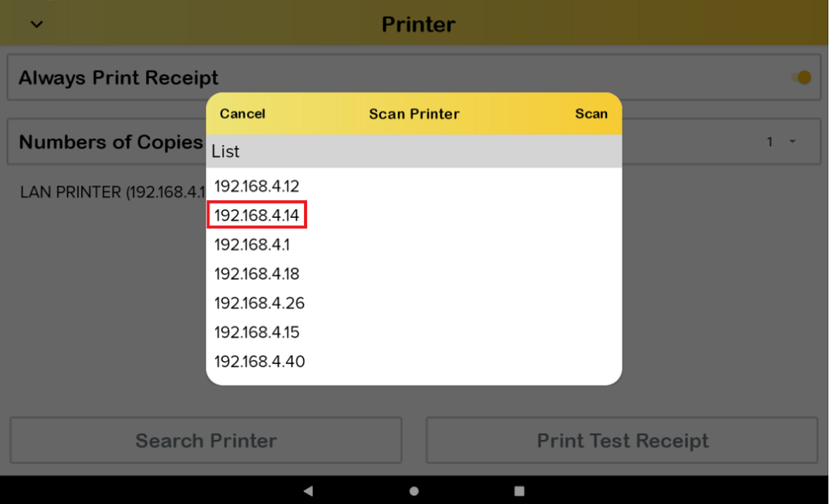Screen dimensions: 830x504
Task: Tap Search Printer at the bottom
Action: click(205, 440)
